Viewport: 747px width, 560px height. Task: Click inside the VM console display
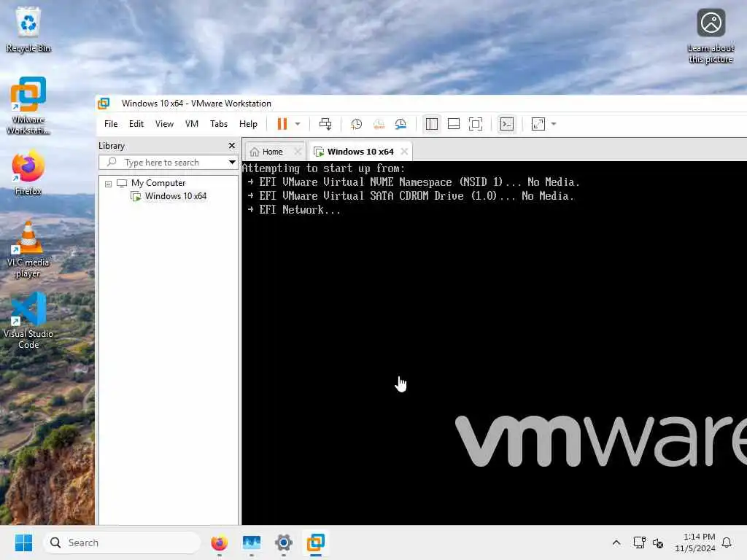tap(494, 343)
